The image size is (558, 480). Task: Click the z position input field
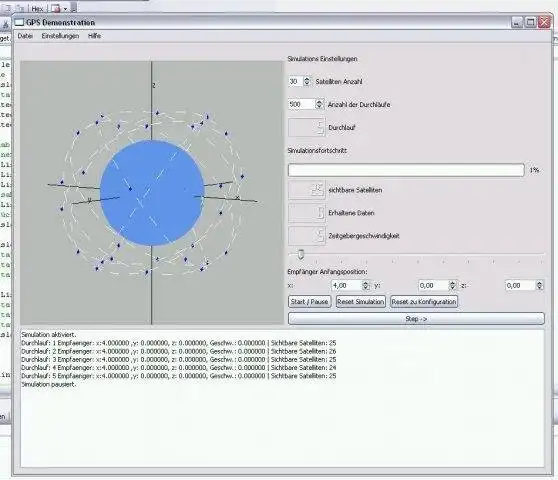520,285
